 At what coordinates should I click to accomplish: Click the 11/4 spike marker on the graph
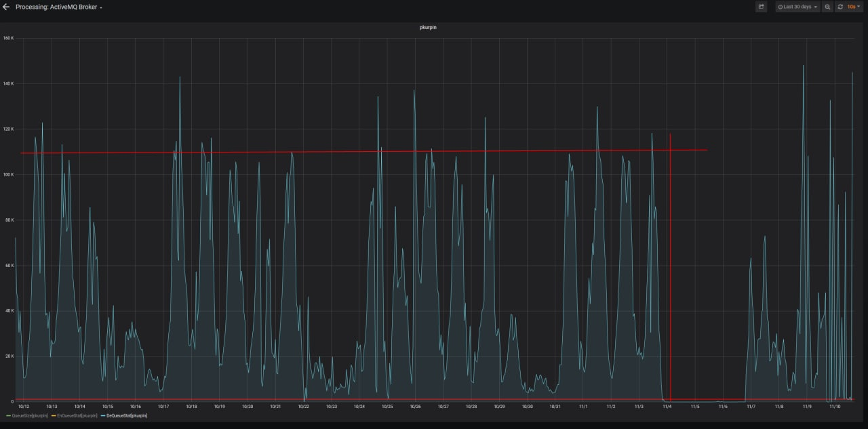670,271
